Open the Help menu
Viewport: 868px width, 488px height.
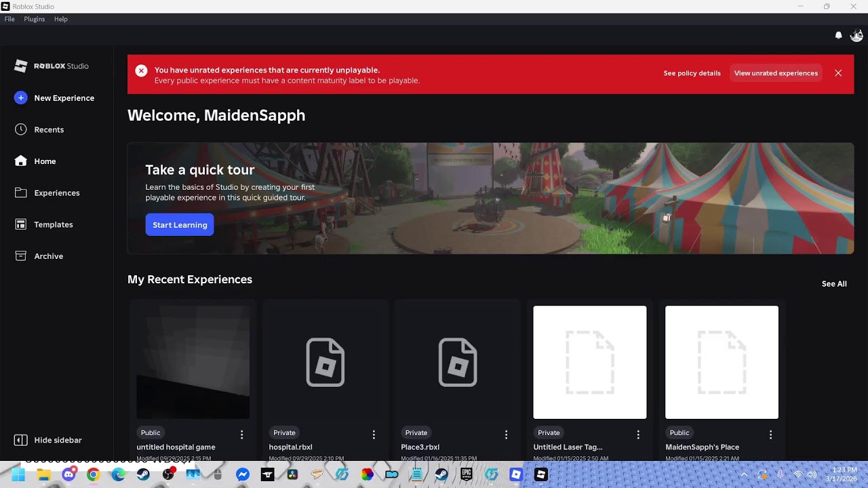click(61, 19)
